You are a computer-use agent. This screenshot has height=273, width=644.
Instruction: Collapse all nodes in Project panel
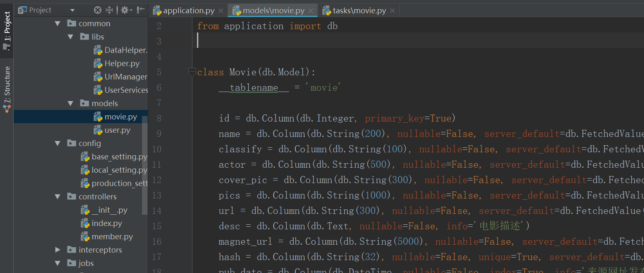pyautogui.click(x=109, y=10)
